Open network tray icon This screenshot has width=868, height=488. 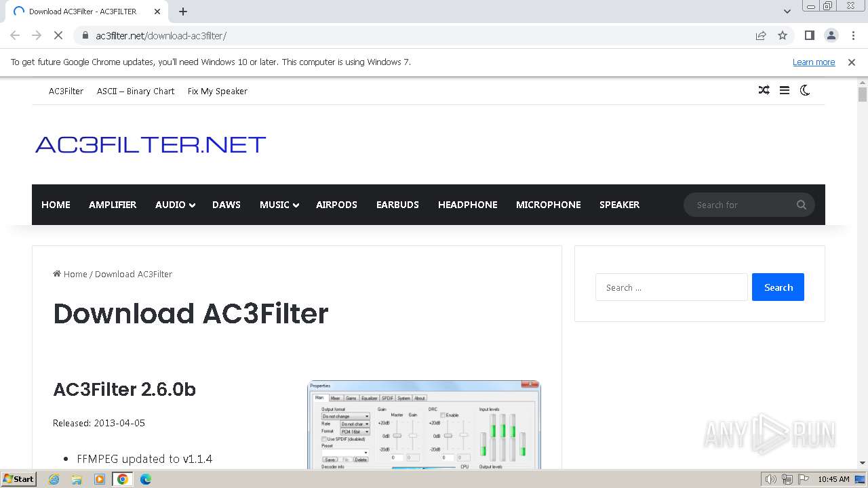pos(787,479)
